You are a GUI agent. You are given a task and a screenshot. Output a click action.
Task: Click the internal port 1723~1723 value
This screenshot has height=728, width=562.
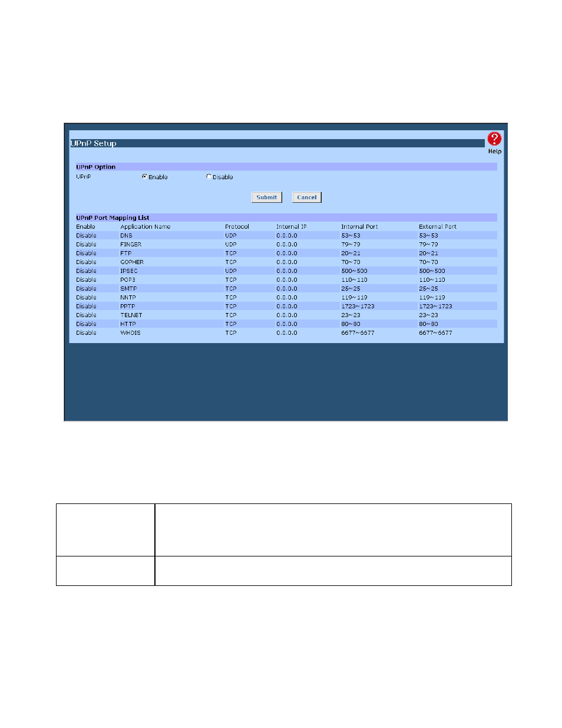(358, 307)
